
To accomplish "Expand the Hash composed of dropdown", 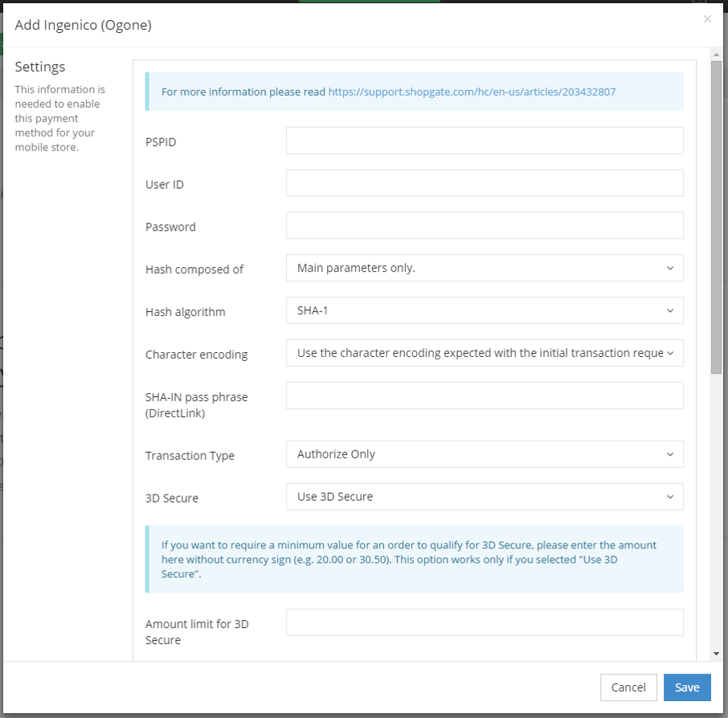I will click(485, 269).
